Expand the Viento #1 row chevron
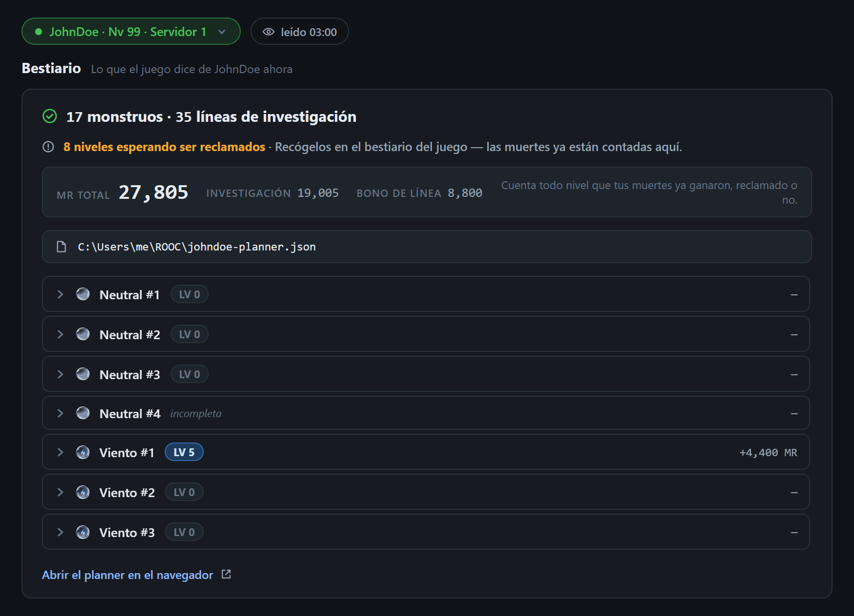The width and height of the screenshot is (854, 616). click(60, 452)
